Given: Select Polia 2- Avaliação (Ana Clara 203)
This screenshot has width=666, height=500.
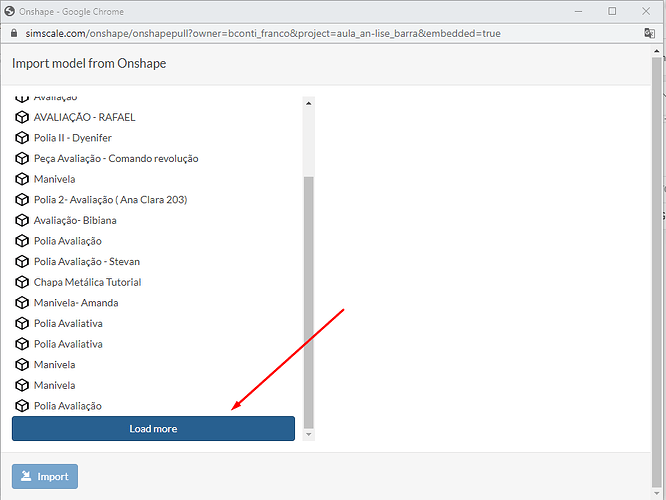Looking at the screenshot, I should coord(110,200).
